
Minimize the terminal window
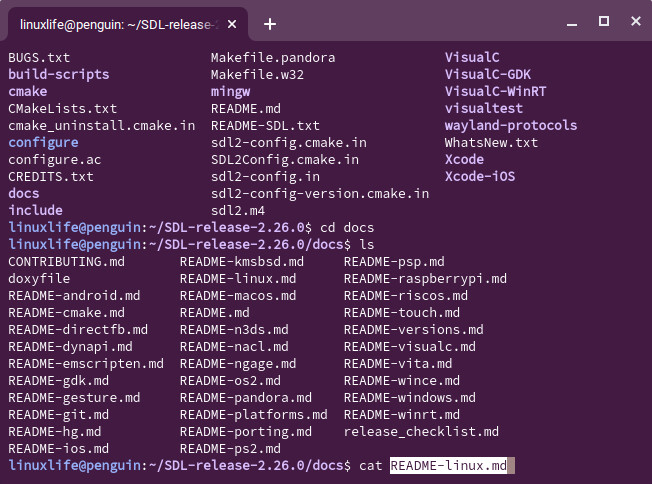coord(572,21)
